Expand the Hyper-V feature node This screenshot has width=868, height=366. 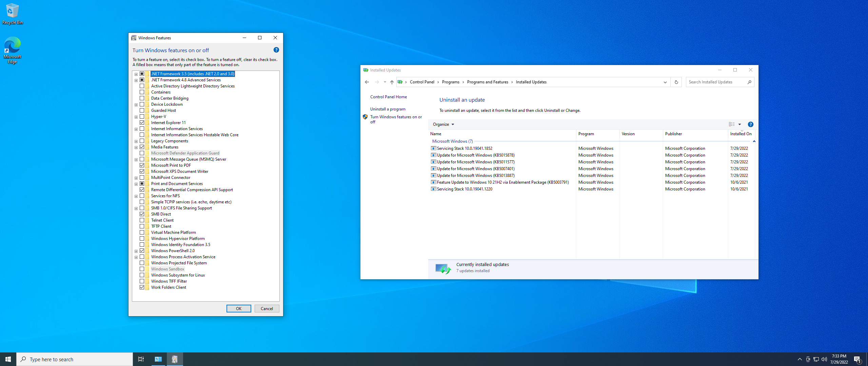136,117
